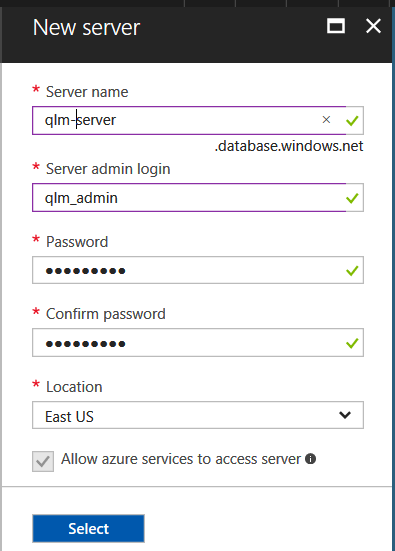The width and height of the screenshot is (395, 551).
Task: Open the East US location combo box
Action: click(x=198, y=415)
